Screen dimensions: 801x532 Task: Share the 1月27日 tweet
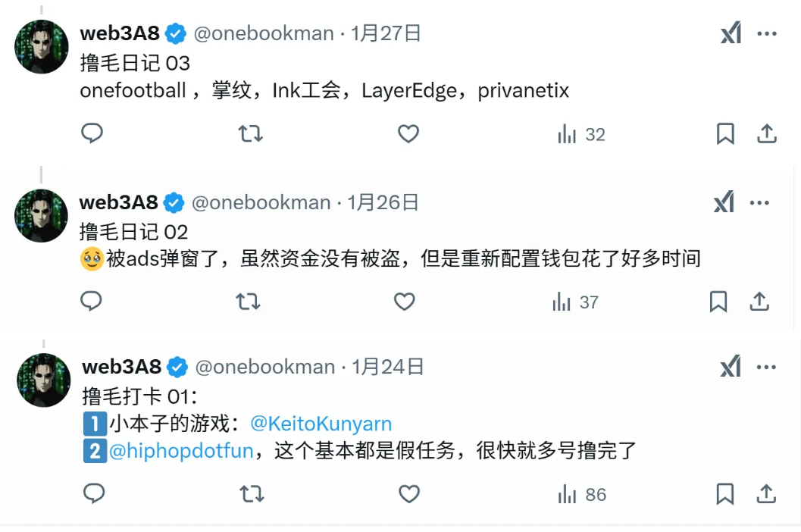pos(766,134)
